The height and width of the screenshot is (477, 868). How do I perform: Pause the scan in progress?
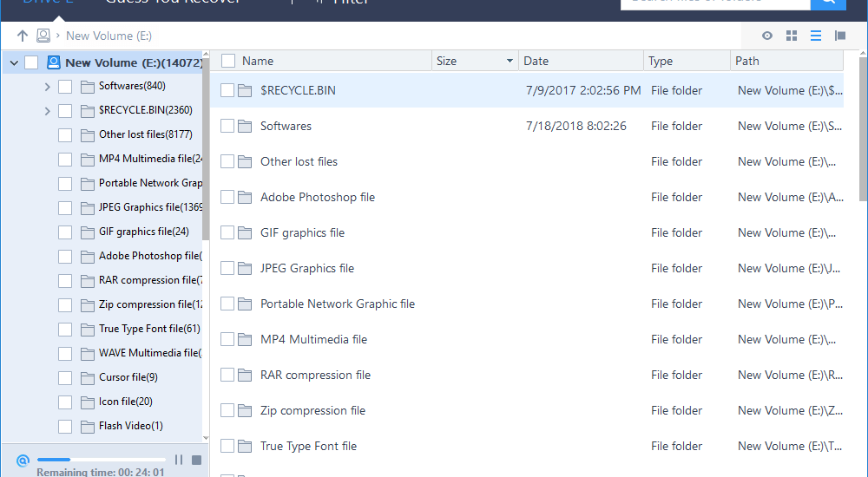coord(179,460)
